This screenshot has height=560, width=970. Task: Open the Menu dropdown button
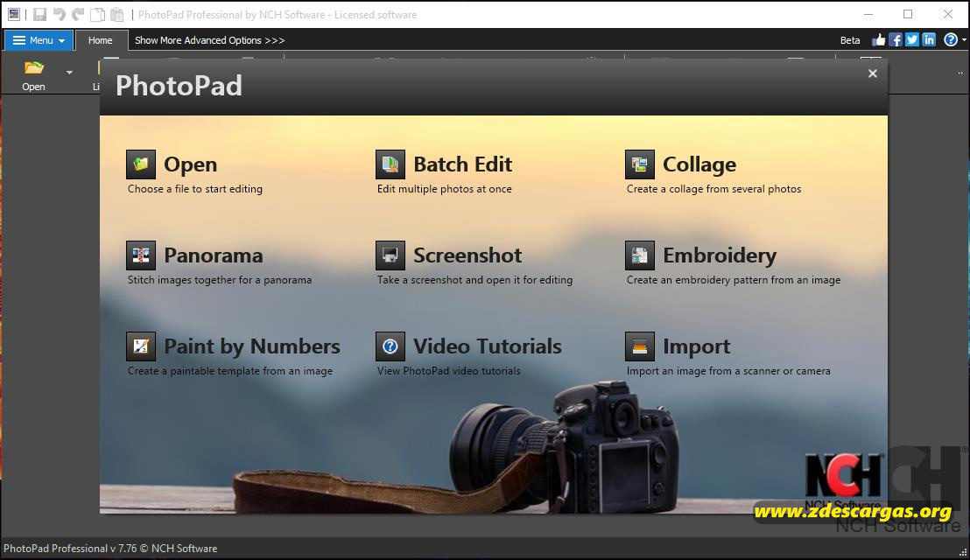(39, 40)
